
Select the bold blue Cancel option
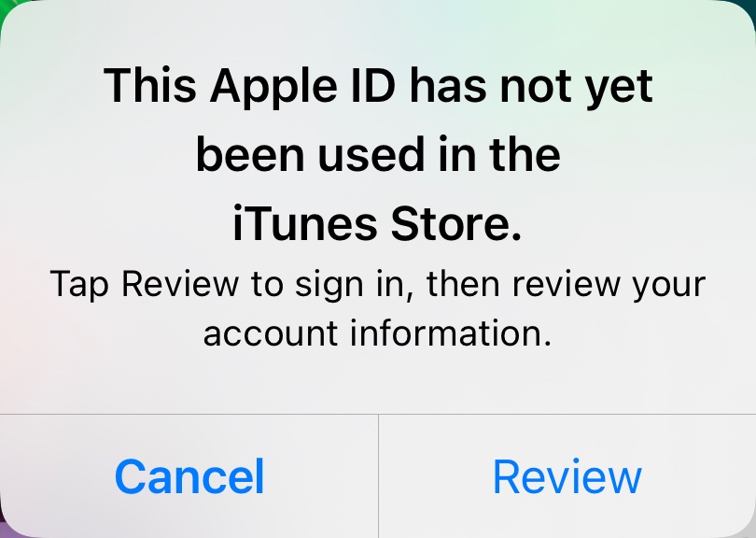click(189, 476)
